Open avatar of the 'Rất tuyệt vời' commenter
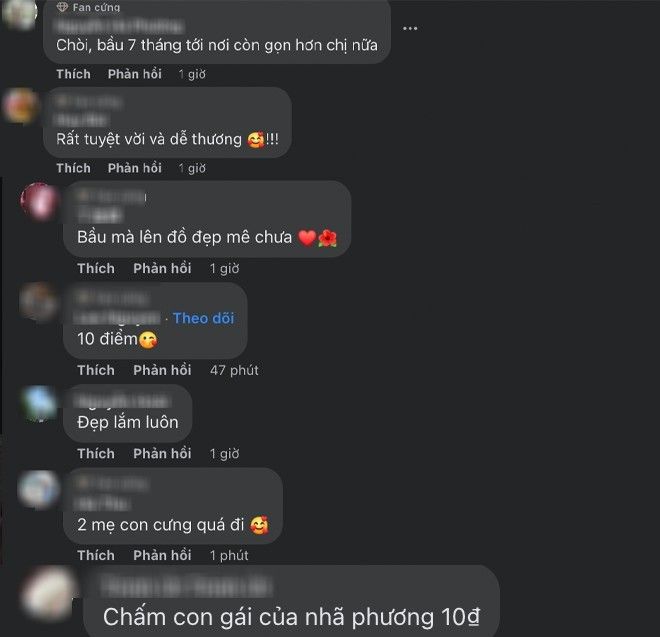 (x=20, y=106)
